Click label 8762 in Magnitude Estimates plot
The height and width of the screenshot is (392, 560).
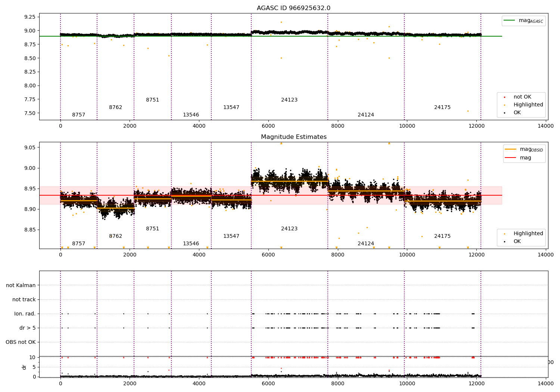116,236
